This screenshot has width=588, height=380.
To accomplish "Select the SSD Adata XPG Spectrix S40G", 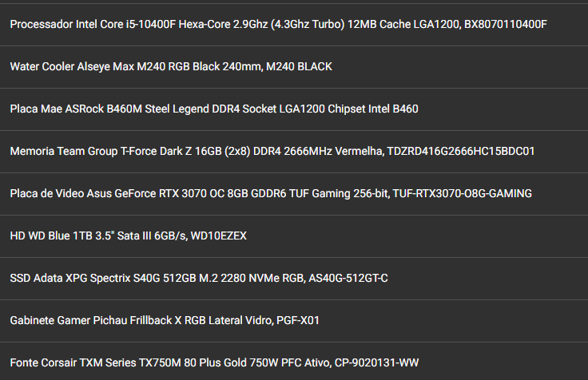I will point(294,279).
